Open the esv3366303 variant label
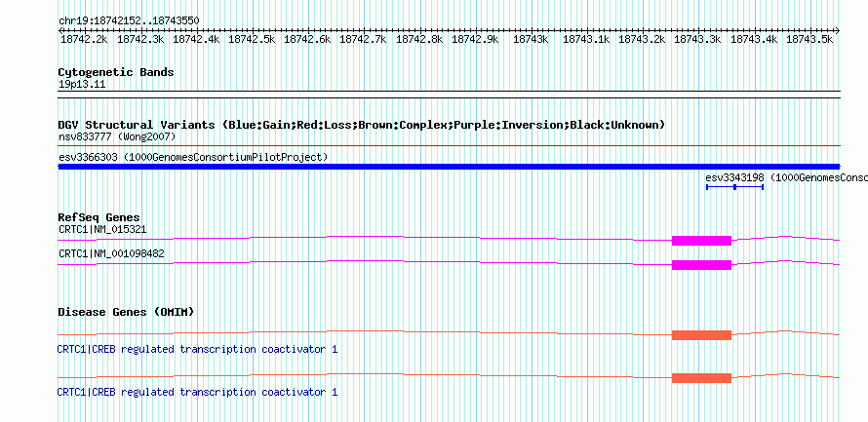The width and height of the screenshot is (868, 422). click(x=193, y=158)
